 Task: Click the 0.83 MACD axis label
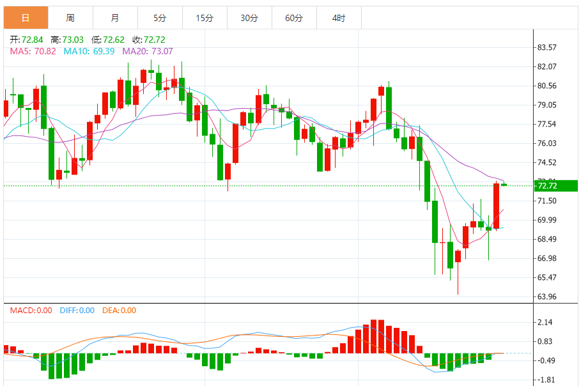545,341
